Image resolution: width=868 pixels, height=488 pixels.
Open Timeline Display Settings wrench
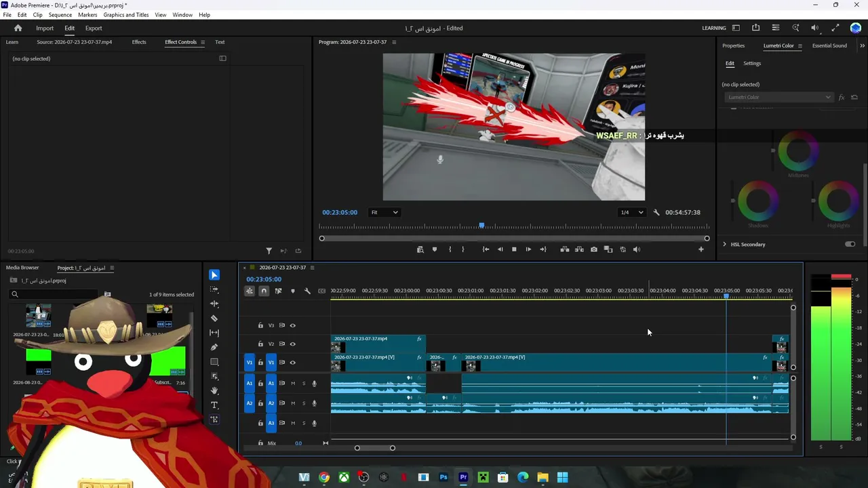[307, 291]
